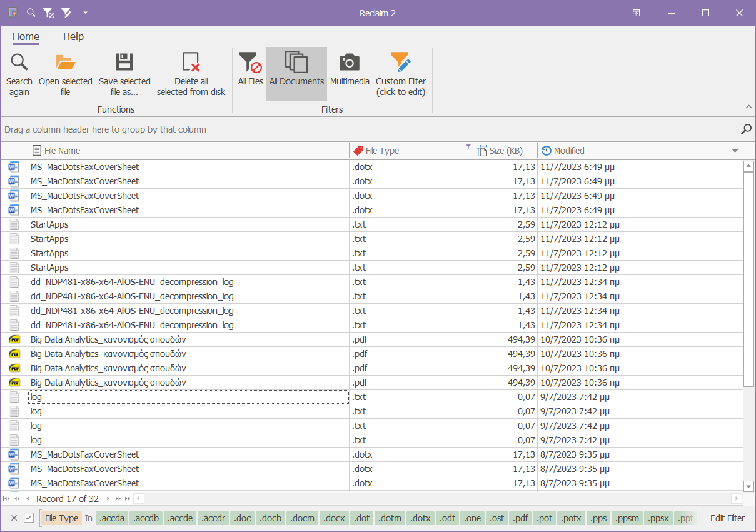Click the .ppsx filter value

point(658,518)
